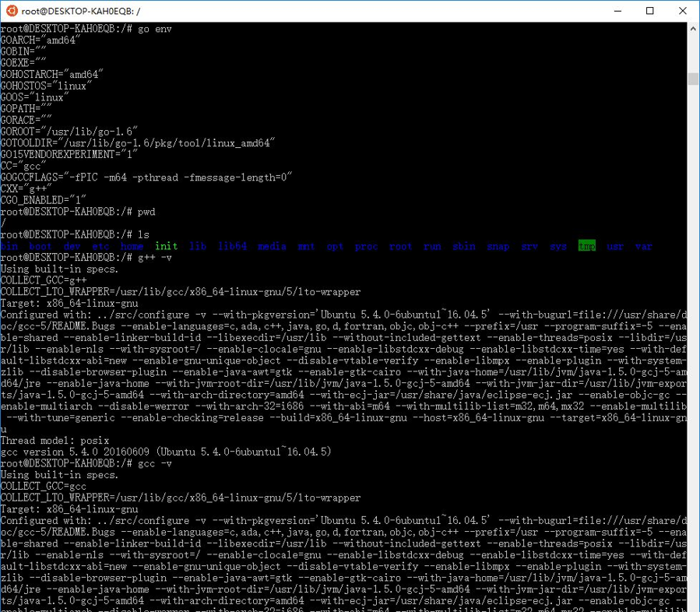
Task: Click the 'var' directory name
Action: [644, 246]
